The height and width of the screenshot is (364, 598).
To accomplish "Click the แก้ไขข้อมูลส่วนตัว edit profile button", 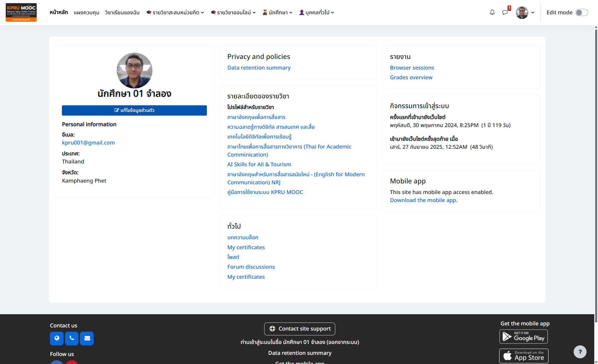I will coord(134,110).
